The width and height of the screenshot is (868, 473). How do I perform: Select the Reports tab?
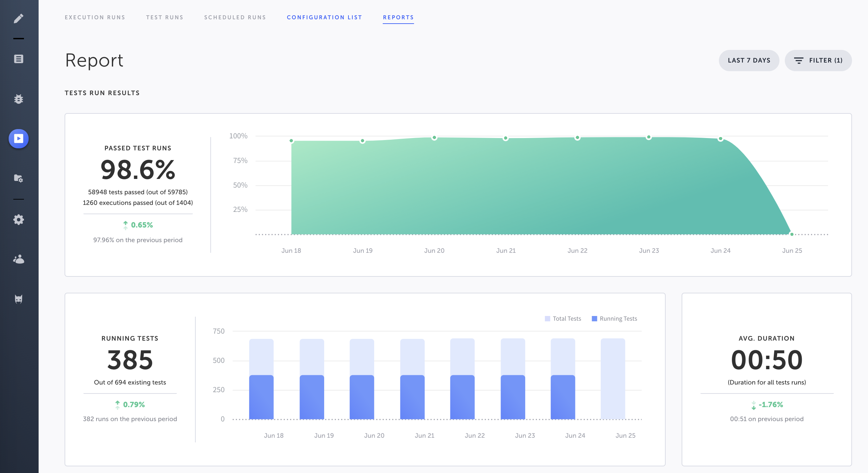click(x=398, y=18)
